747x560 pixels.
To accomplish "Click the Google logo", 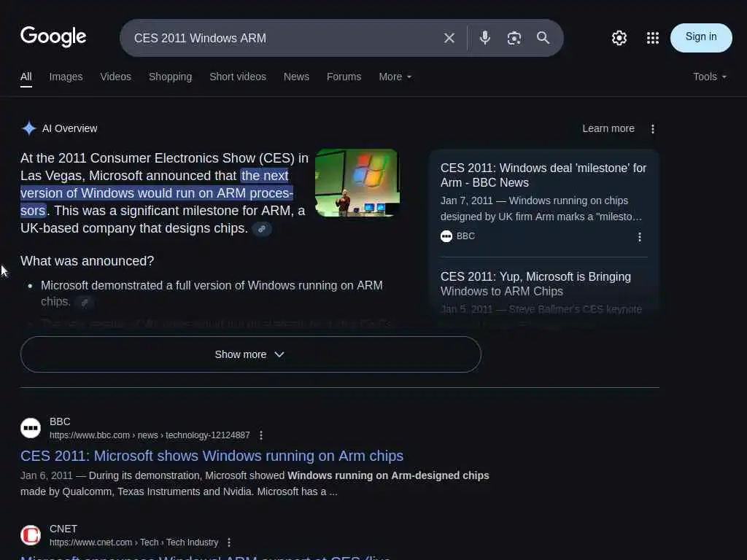I will pos(53,36).
